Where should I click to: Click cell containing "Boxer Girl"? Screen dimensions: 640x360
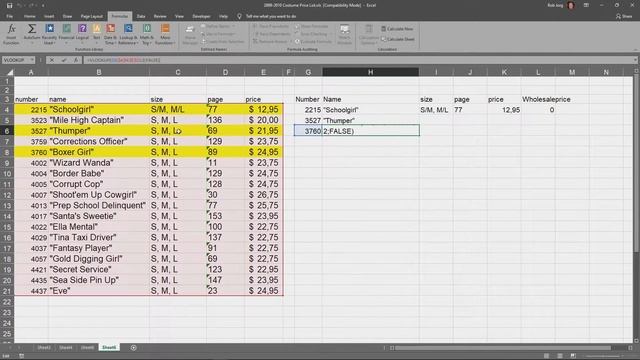click(x=99, y=152)
